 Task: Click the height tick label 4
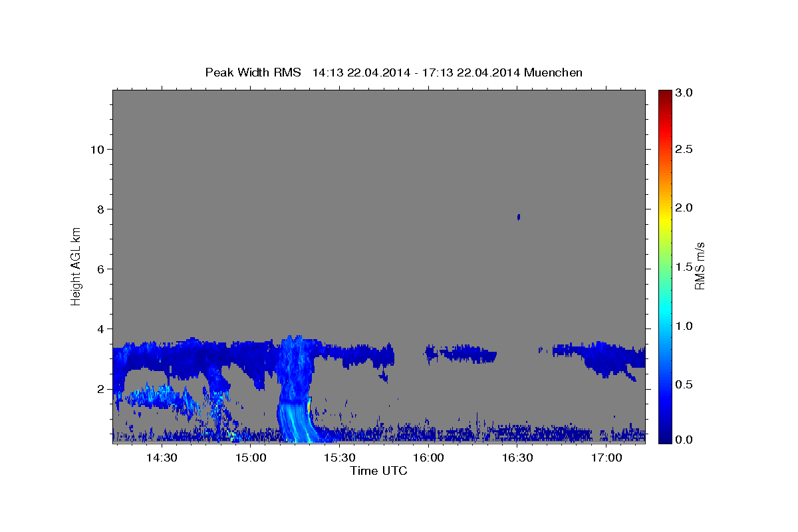pyautogui.click(x=100, y=329)
